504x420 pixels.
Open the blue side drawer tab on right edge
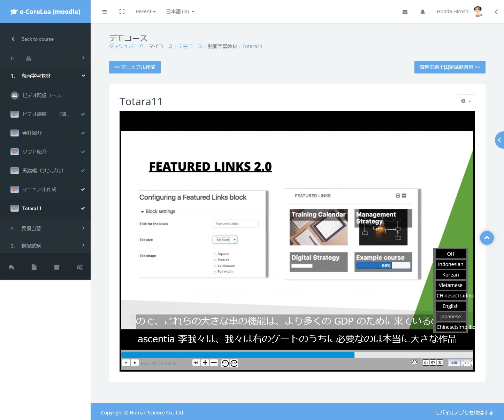click(x=499, y=140)
